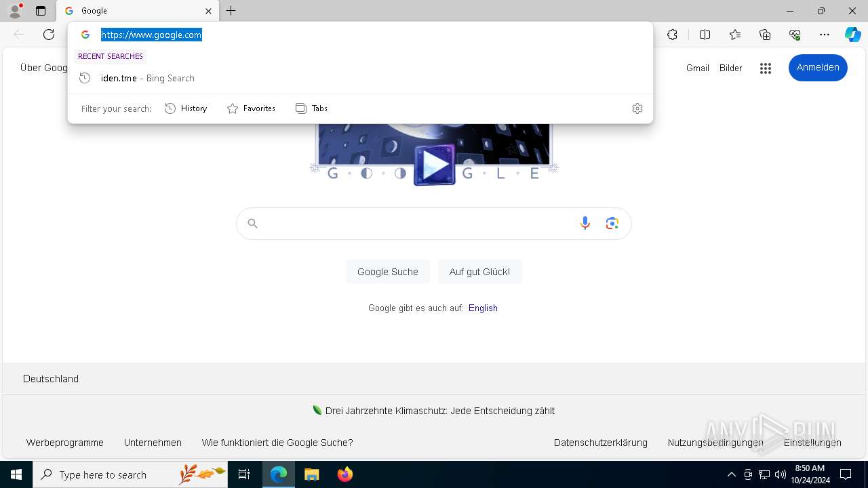868x488 pixels.
Task: Go back with the back arrow
Action: point(19,35)
